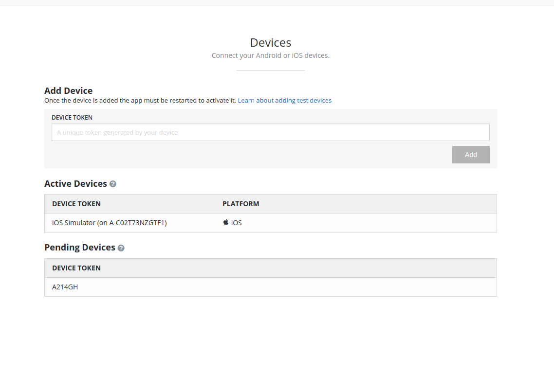Click the Add Device heading

(x=69, y=90)
